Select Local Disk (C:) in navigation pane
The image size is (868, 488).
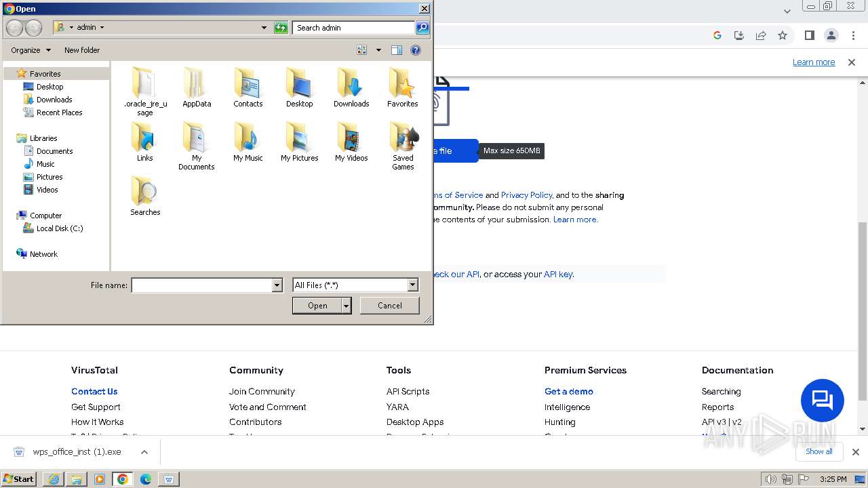(60, 228)
